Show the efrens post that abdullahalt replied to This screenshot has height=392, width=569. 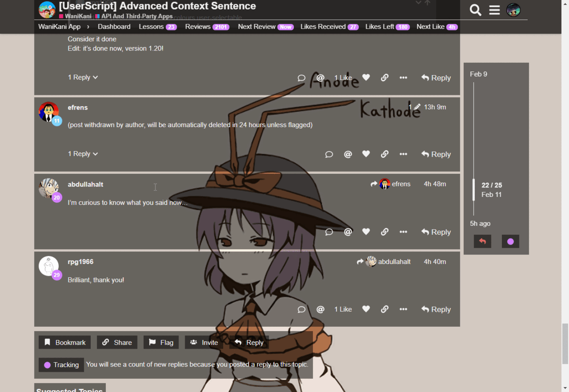coord(391,184)
